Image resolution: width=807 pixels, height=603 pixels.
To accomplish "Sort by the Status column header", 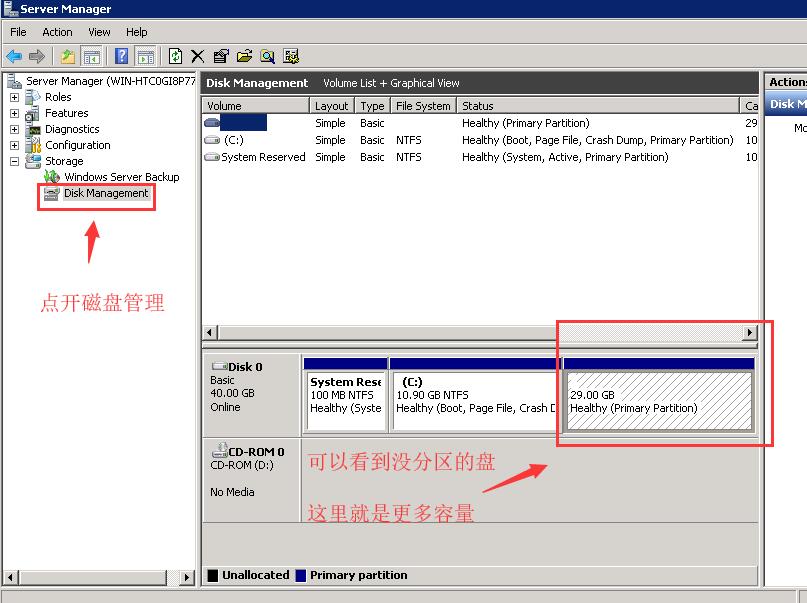I will pyautogui.click(x=598, y=105).
